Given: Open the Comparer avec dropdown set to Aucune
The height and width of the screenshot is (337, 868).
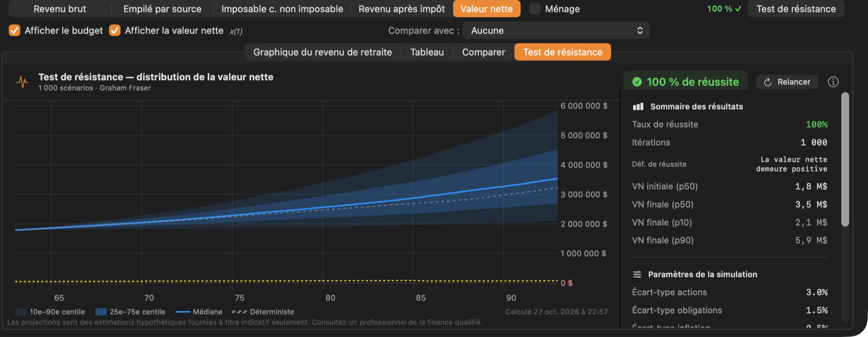Looking at the screenshot, I should (x=556, y=31).
